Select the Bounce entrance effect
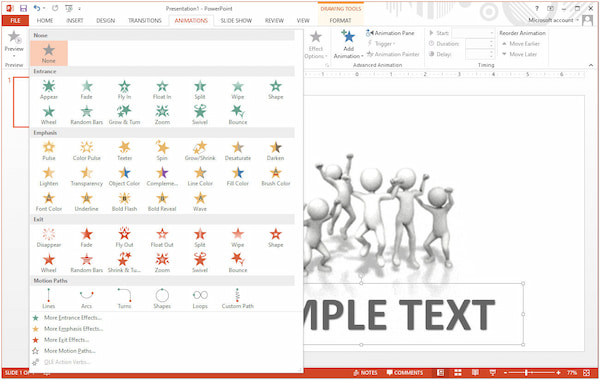The height and width of the screenshot is (380, 600). coord(238,115)
